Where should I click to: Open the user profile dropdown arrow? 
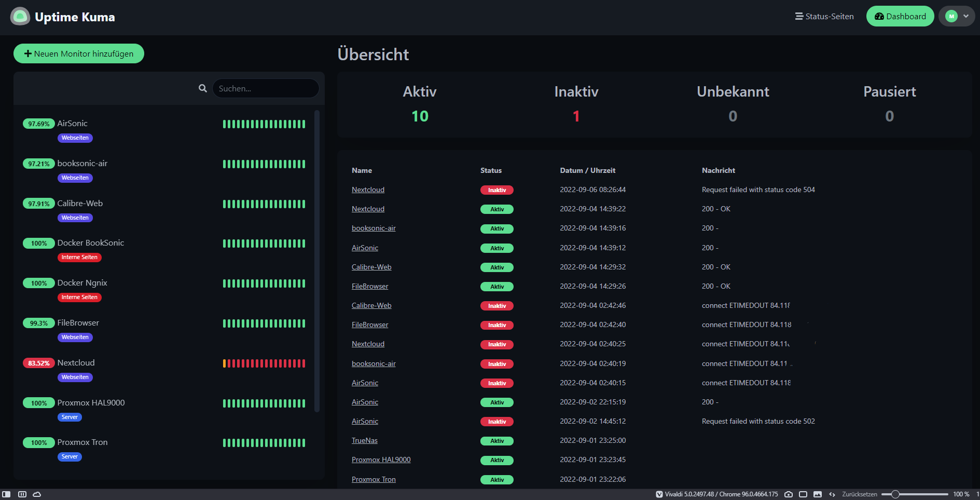[x=966, y=17]
